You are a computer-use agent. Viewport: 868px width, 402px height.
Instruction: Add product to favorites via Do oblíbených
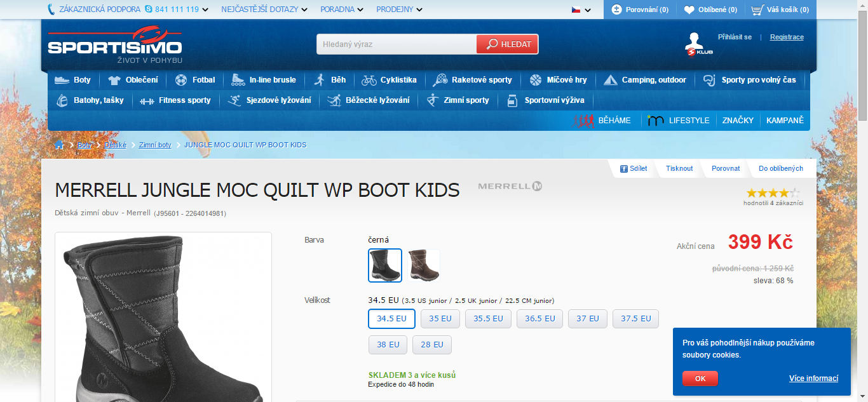(781, 168)
